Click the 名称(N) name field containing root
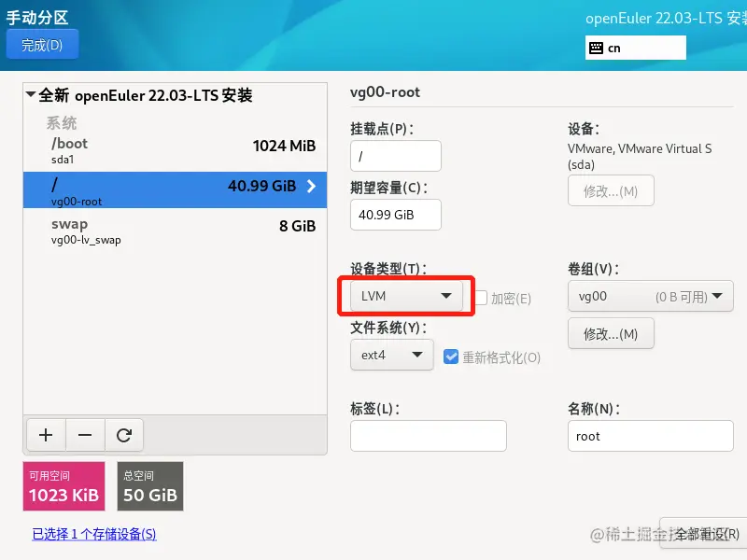The height and width of the screenshot is (560, 747). pyautogui.click(x=650, y=436)
